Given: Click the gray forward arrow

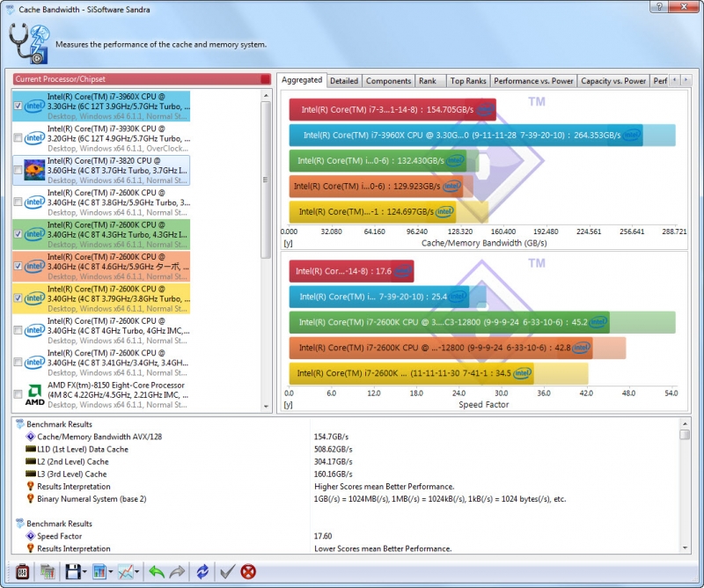Looking at the screenshot, I should point(178,572).
